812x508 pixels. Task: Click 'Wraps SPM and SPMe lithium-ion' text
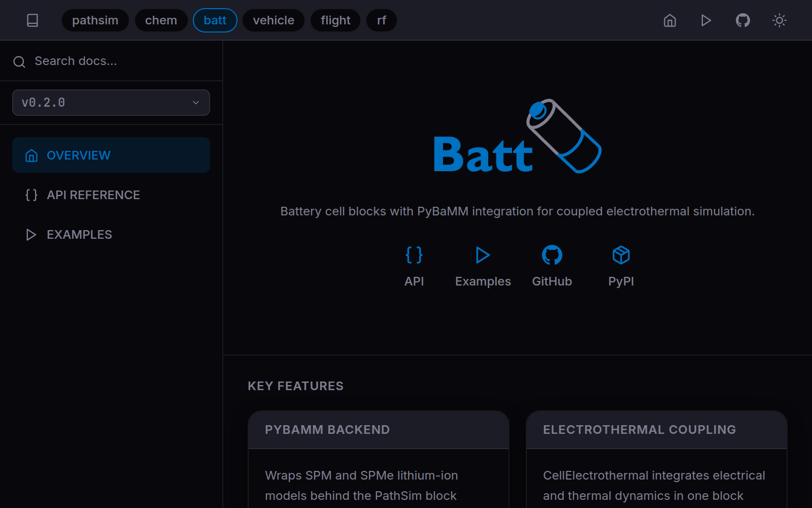pos(361,475)
